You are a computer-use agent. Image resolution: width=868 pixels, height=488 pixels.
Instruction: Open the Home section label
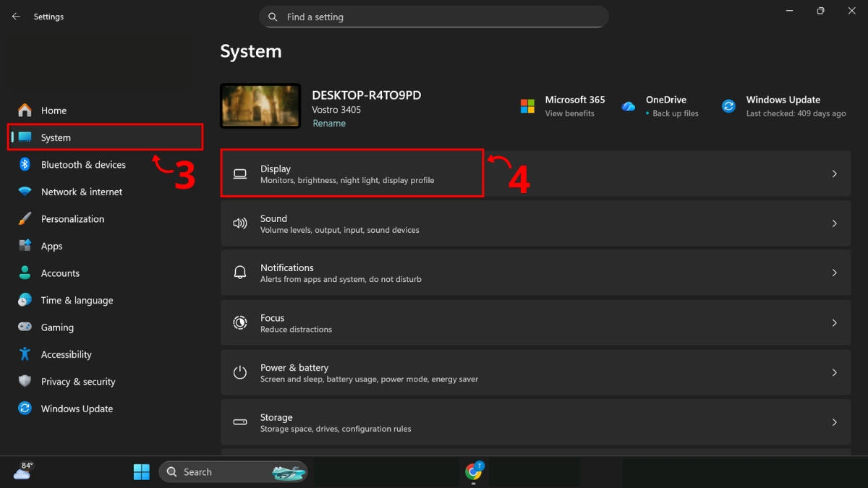(54, 111)
